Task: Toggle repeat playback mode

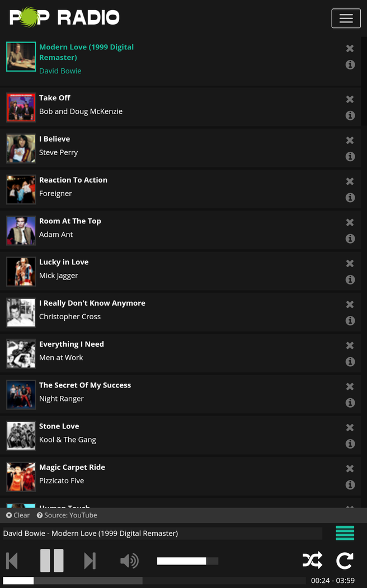Action: (x=345, y=560)
